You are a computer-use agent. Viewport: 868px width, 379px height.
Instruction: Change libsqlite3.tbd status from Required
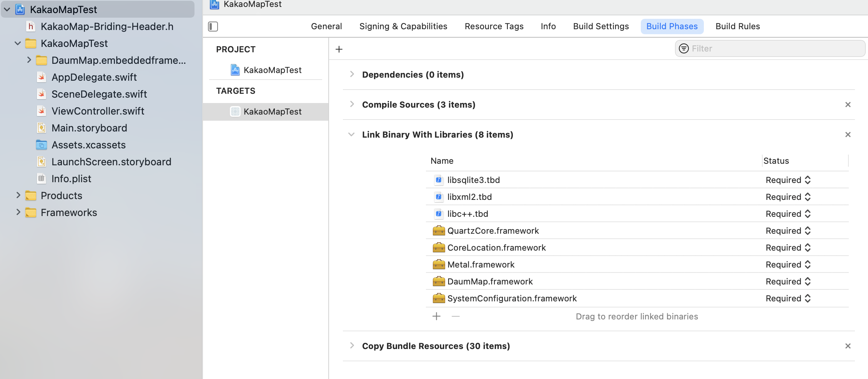788,180
